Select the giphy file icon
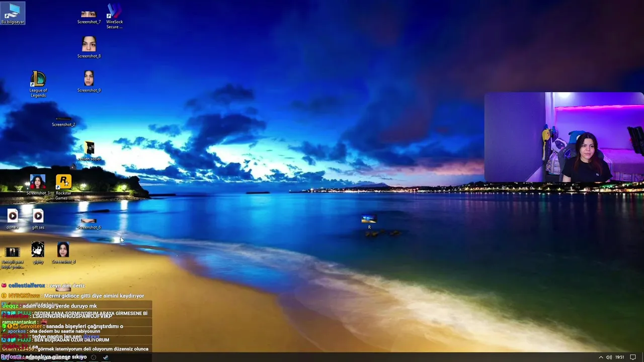Viewport: 644px width, 362px height. [38, 253]
